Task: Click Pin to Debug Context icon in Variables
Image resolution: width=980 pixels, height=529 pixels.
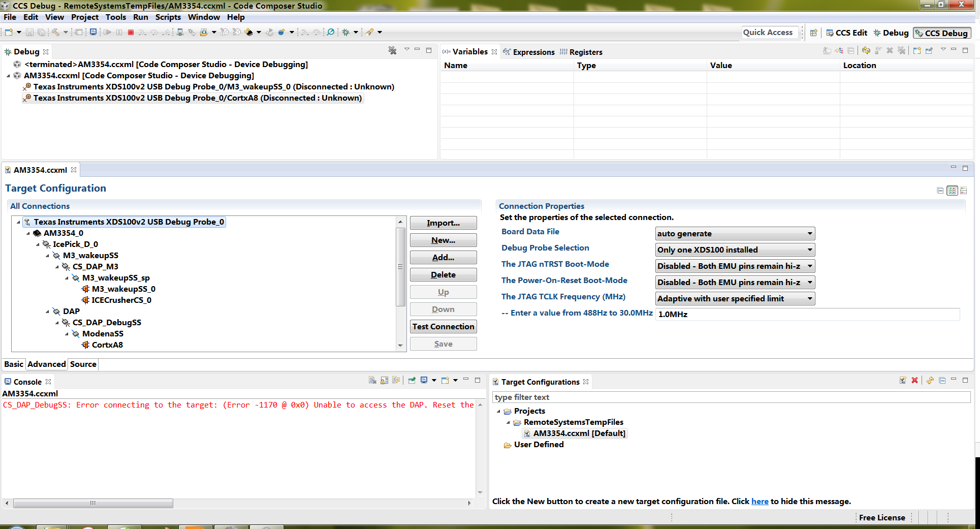Action: [x=929, y=50]
